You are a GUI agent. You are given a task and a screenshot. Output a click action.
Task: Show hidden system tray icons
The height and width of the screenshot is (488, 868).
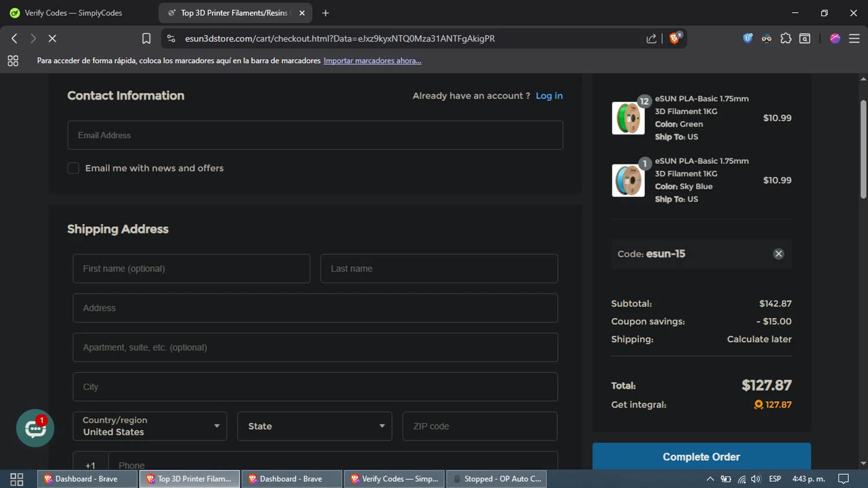[x=710, y=479]
